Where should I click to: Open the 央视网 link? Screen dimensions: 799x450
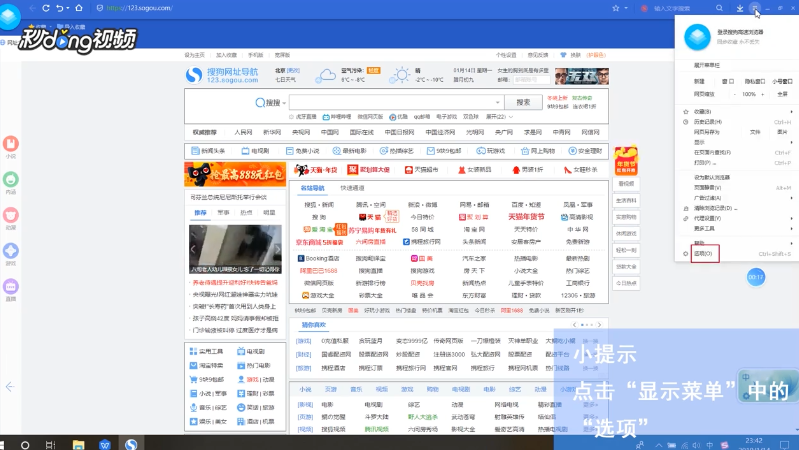(301, 132)
